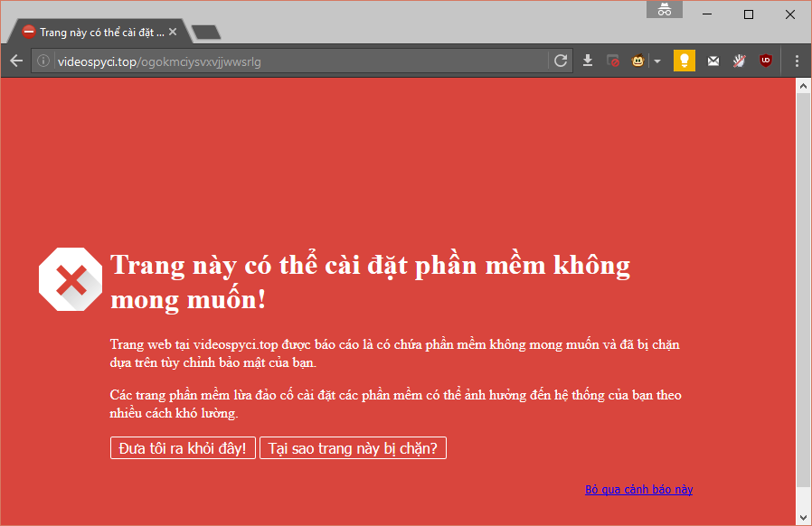Image resolution: width=812 pixels, height=526 pixels.
Task: Open the Chrome three-dot menu
Action: pos(797,61)
